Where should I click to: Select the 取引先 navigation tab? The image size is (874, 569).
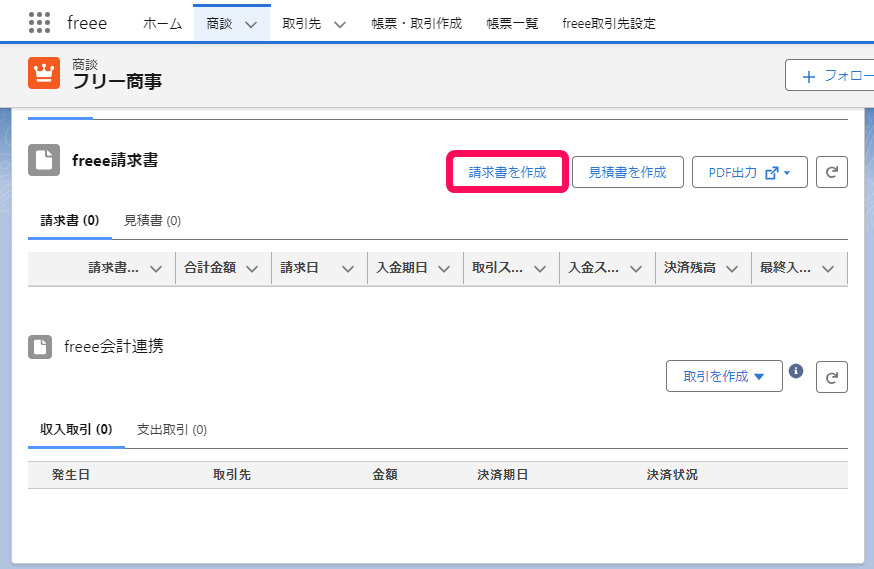(x=302, y=23)
